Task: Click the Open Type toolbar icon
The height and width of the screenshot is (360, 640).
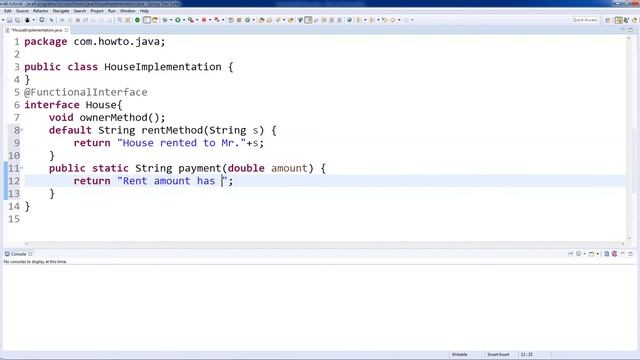Action: click(261, 20)
